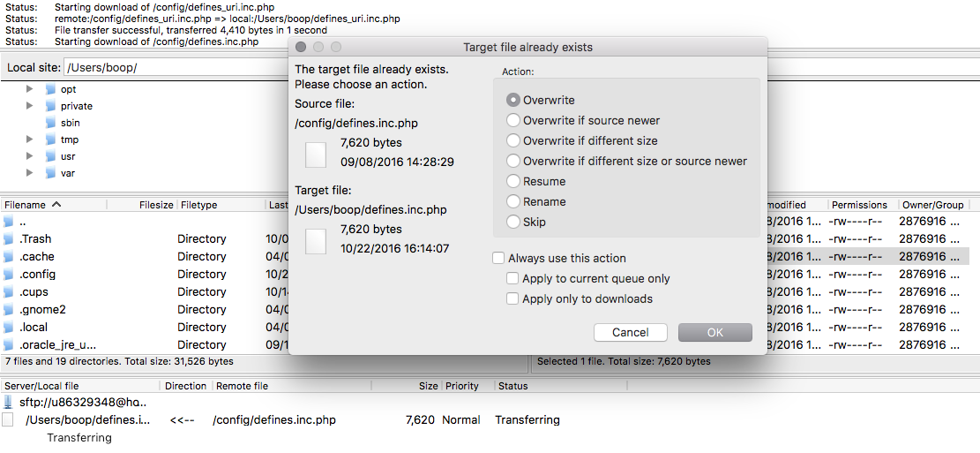Screen dimensions: 980x453
Task: Click the opt folder icon
Action: tap(50, 89)
